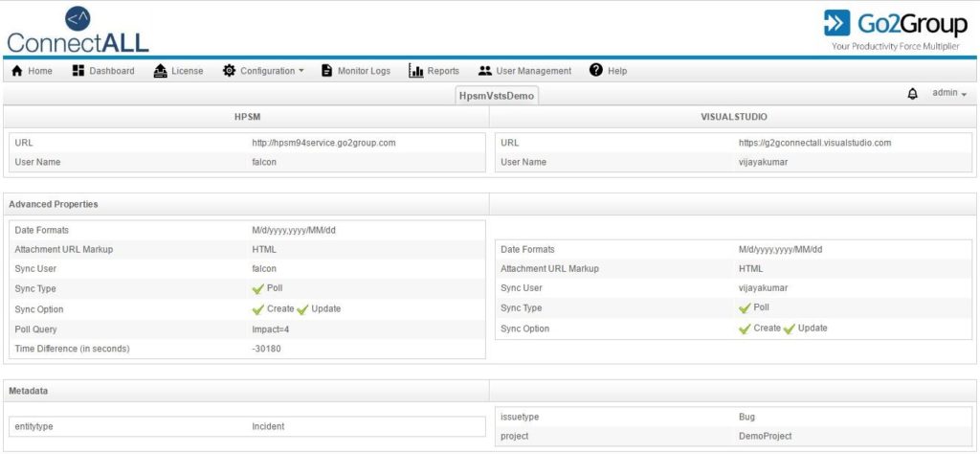980x454 pixels.
Task: Click URL g2gconnectall.visualstudio.com
Action: pos(815,143)
